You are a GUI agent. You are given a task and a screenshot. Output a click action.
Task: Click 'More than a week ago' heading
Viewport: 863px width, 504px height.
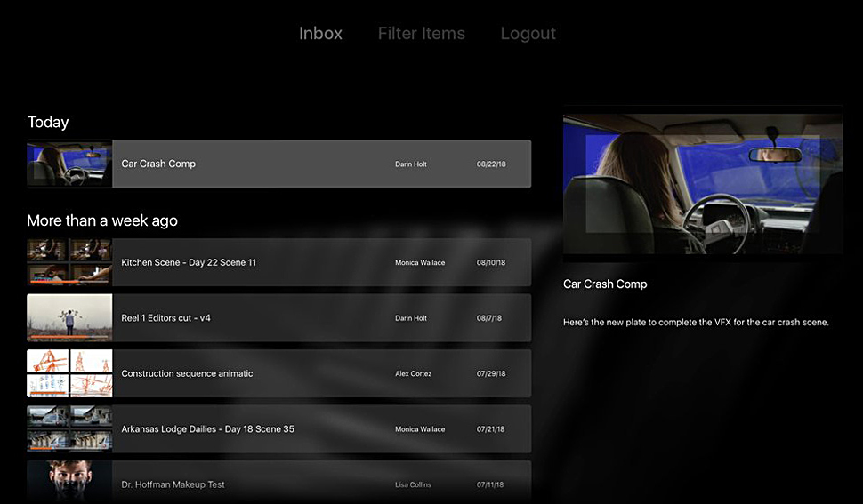(102, 221)
